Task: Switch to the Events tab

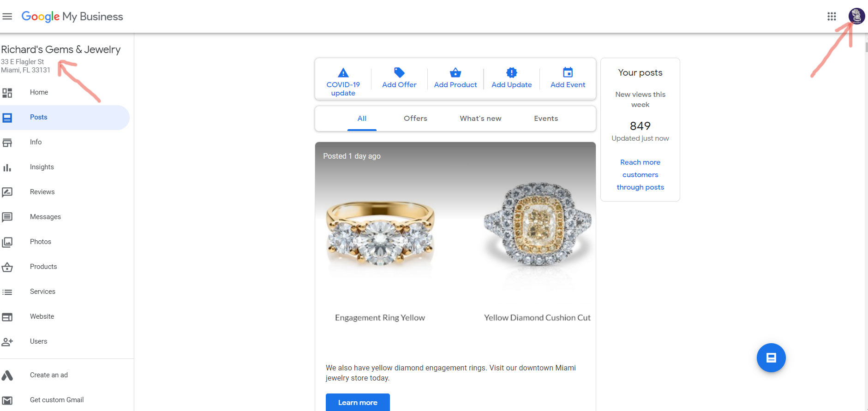Action: click(x=546, y=119)
